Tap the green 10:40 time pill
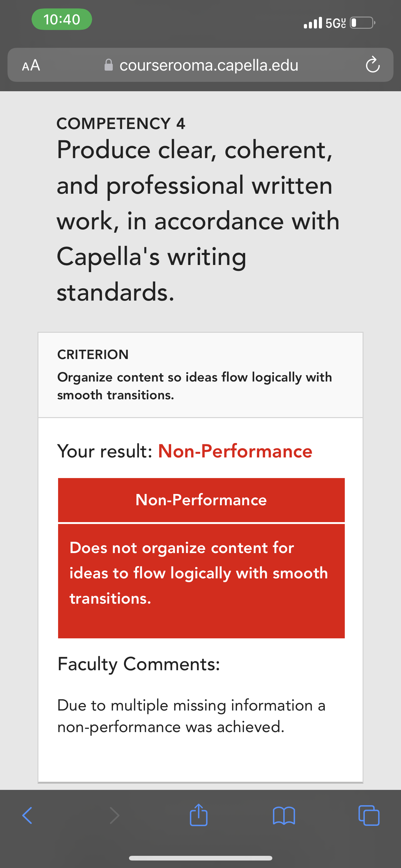 point(62,19)
